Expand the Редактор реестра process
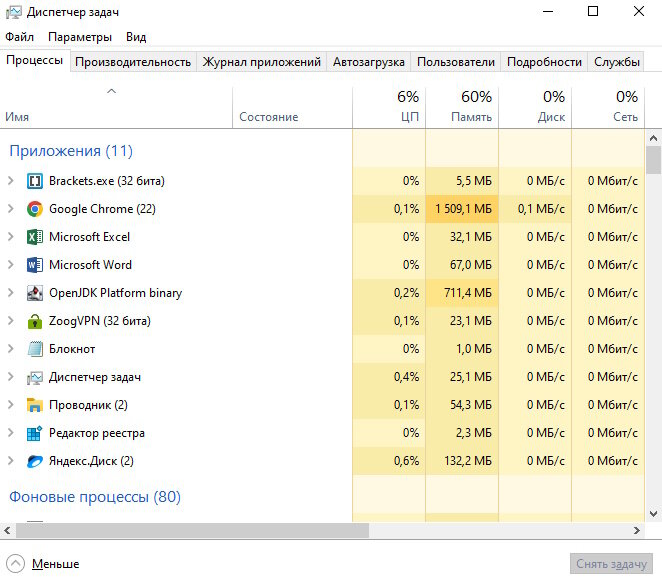 11,433
